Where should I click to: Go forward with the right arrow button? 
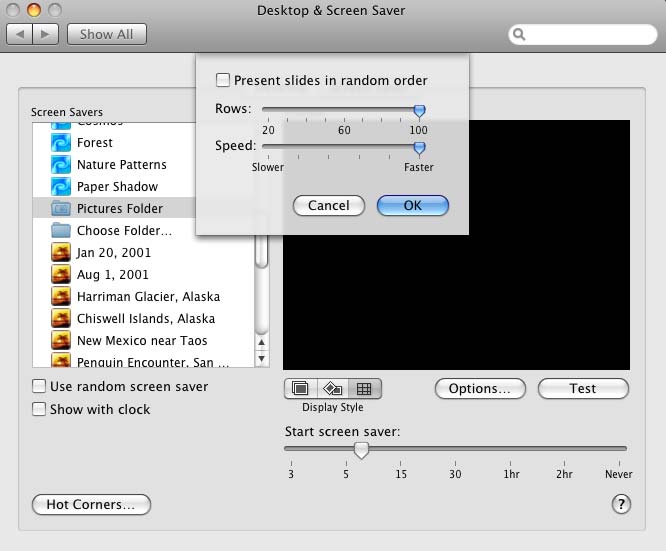[45, 34]
